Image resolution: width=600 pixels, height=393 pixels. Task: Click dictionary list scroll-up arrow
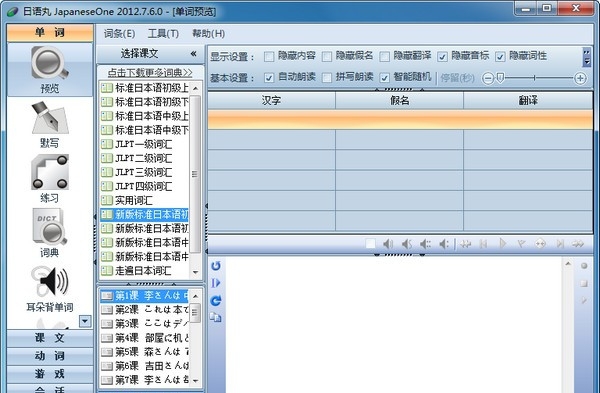tap(196, 88)
